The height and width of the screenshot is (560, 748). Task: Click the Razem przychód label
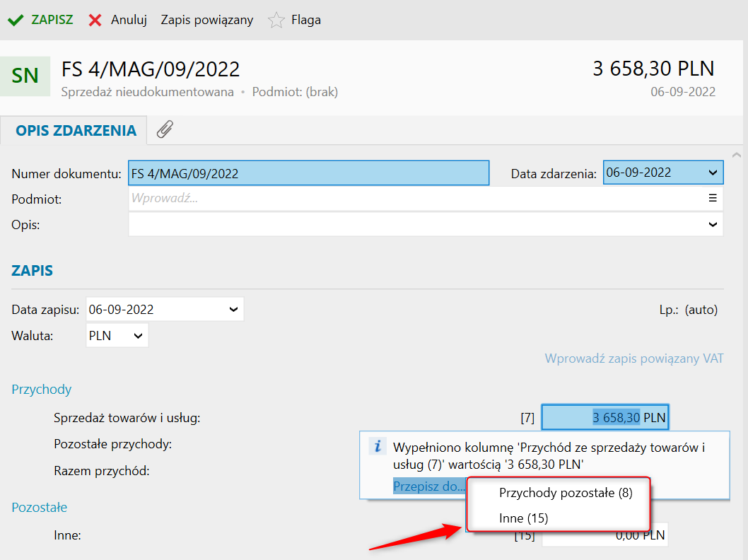[102, 471]
